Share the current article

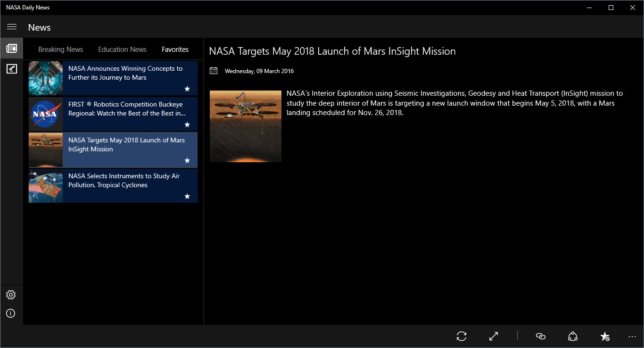(573, 336)
